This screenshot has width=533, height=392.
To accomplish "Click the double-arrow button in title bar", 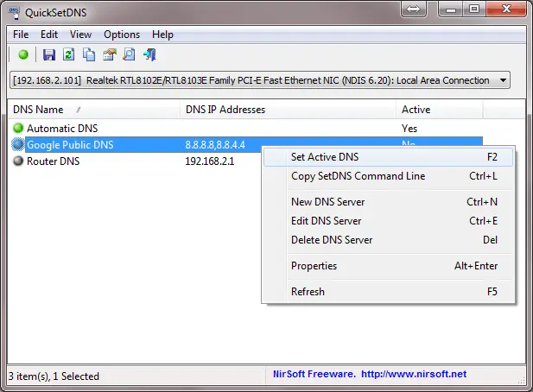I will point(413,9).
